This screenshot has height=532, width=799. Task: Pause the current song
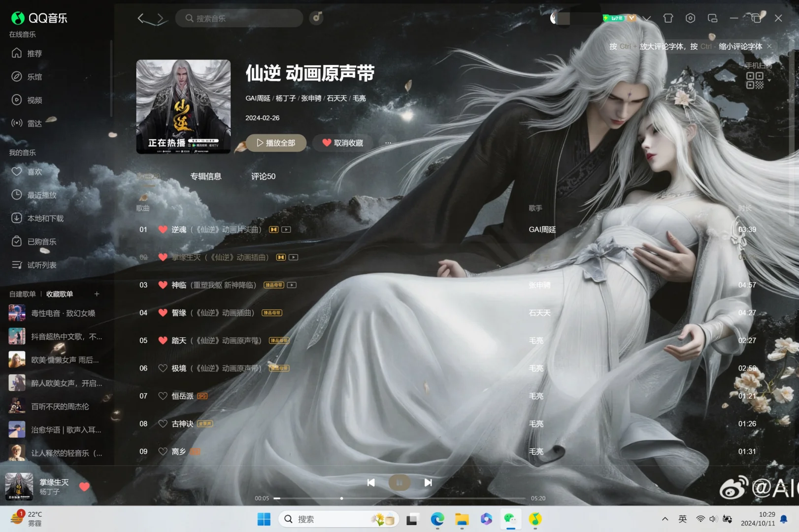point(399,483)
